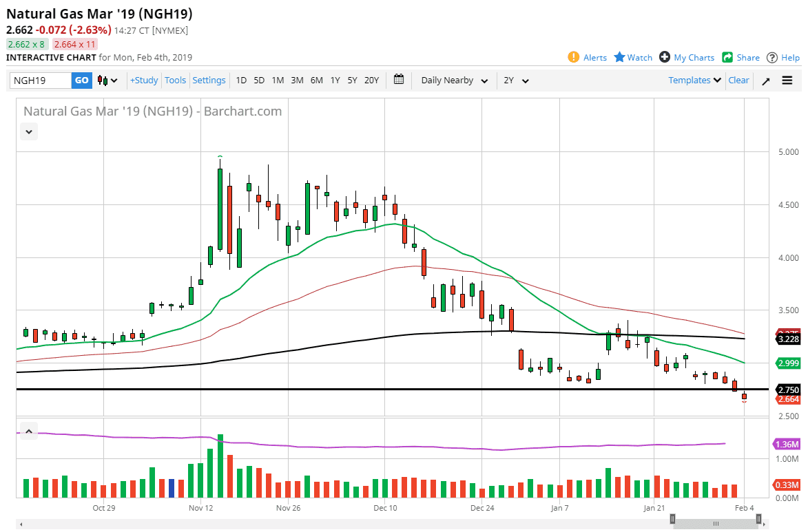Open the hamburger menu icon
The image size is (808, 532).
click(x=787, y=81)
